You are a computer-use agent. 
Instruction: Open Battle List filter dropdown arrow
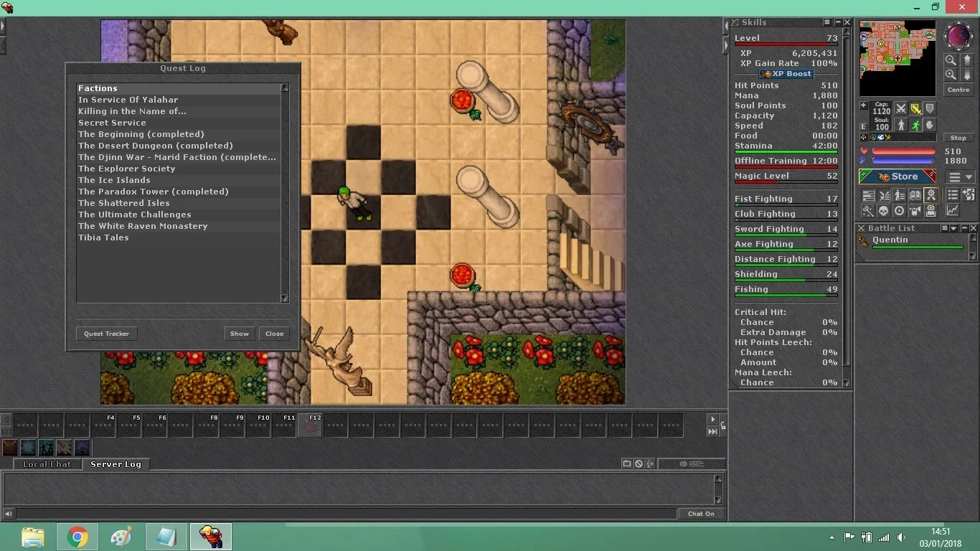pyautogui.click(x=953, y=228)
